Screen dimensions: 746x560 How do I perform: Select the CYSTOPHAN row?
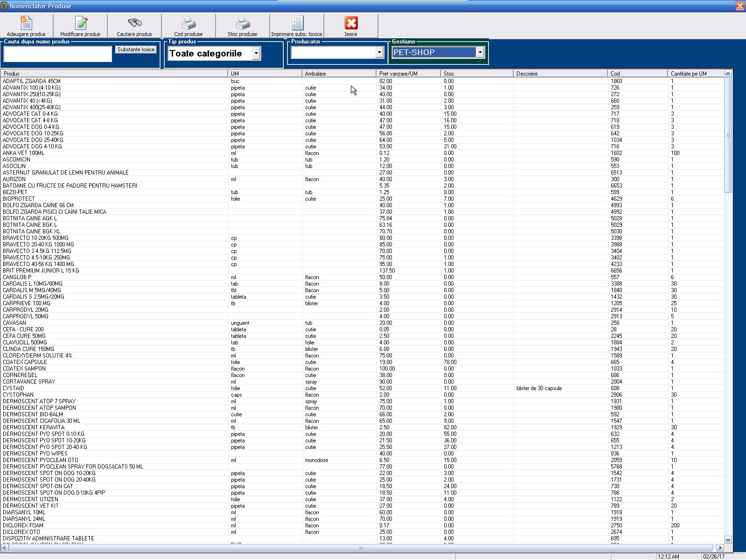[x=362, y=395]
